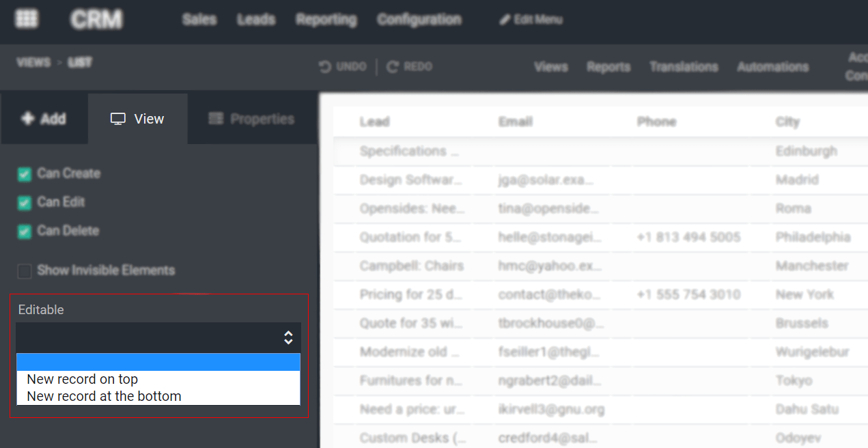This screenshot has height=448, width=868.
Task: Enable Show Invisible Elements
Action: (24, 270)
